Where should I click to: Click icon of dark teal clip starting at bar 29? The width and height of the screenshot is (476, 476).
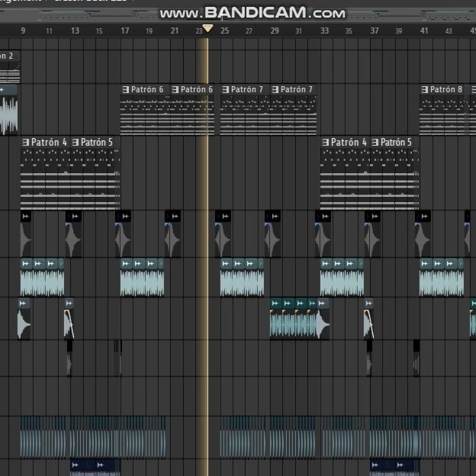point(275,303)
